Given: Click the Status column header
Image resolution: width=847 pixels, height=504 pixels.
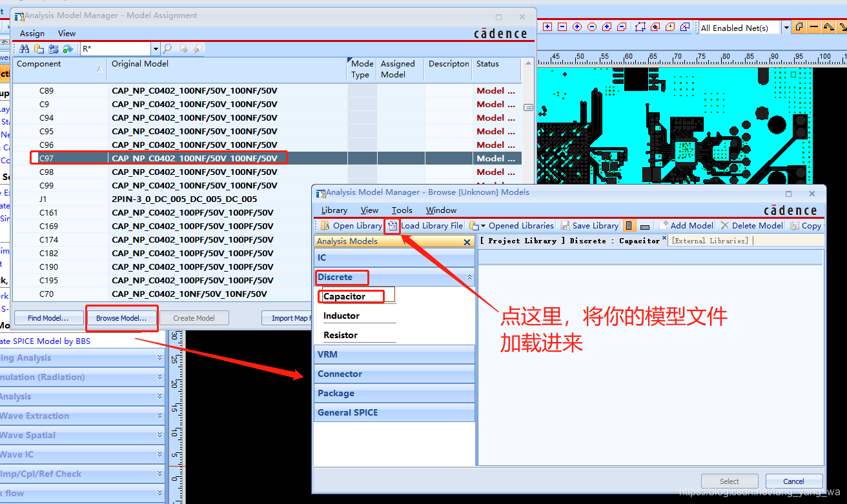Looking at the screenshot, I should (x=497, y=69).
